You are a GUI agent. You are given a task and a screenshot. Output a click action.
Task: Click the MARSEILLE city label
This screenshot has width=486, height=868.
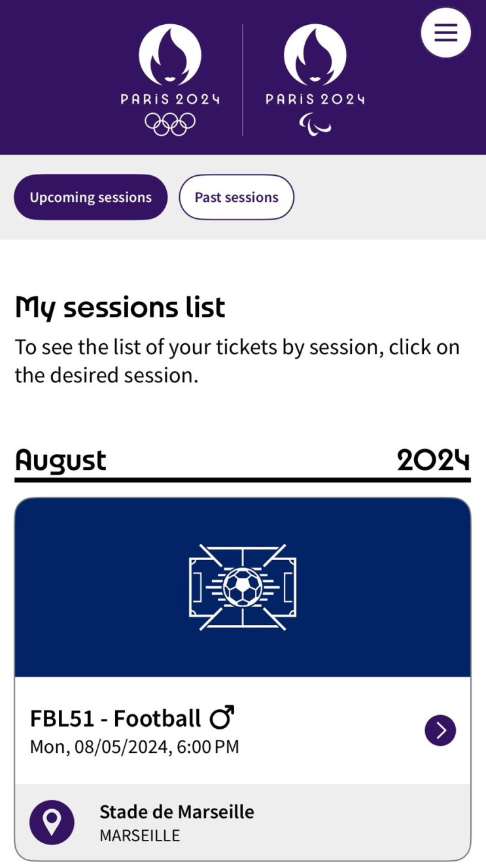pos(139,836)
